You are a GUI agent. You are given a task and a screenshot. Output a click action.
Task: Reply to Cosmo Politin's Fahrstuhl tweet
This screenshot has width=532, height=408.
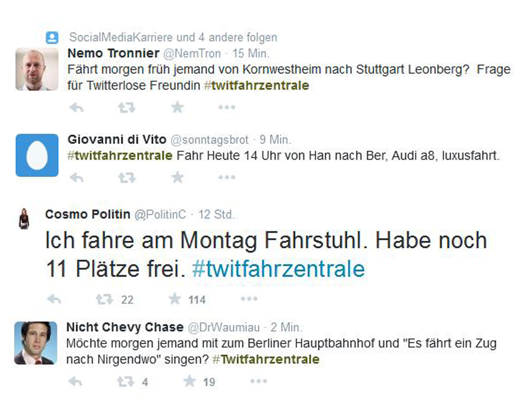point(54,299)
